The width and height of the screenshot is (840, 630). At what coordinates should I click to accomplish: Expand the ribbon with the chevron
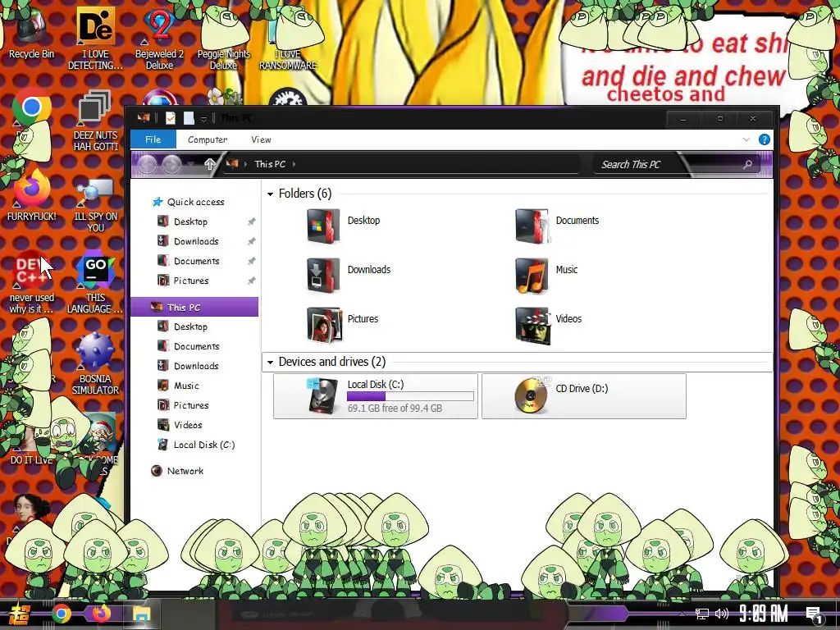click(x=746, y=139)
